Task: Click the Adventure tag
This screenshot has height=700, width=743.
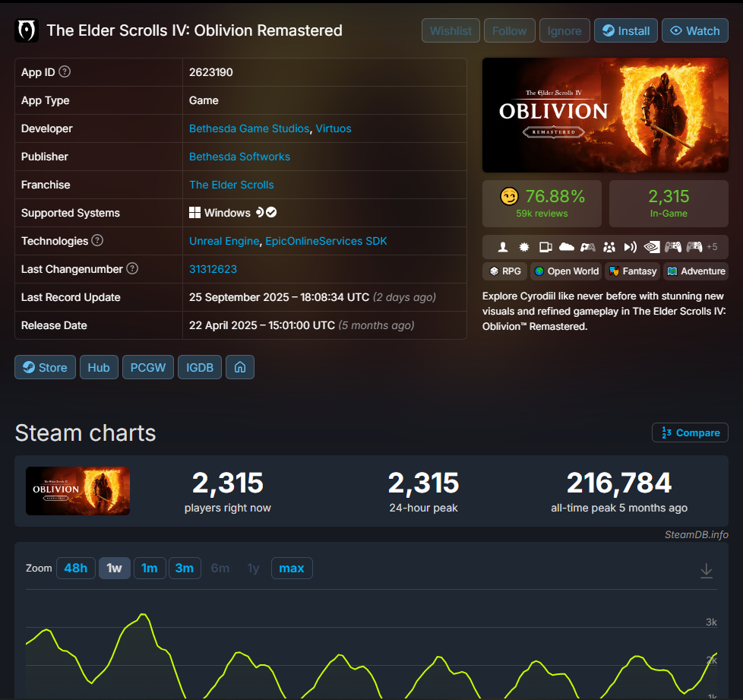Action: click(696, 271)
